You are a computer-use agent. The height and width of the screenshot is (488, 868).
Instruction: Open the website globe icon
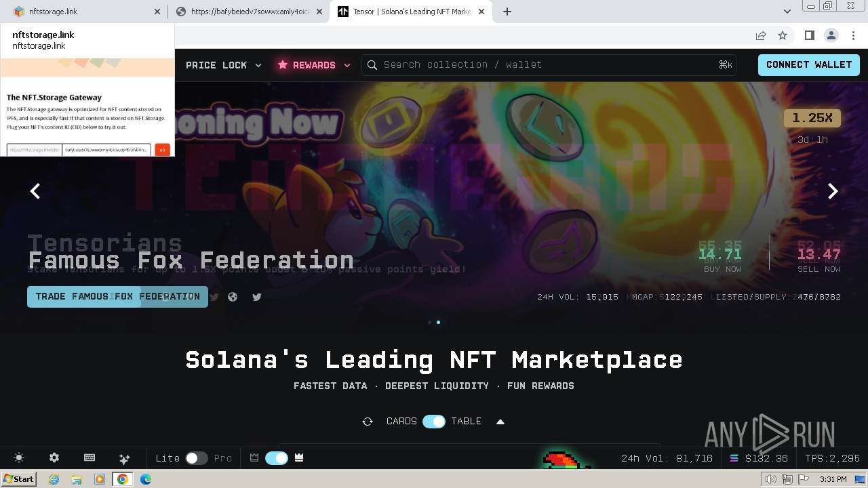(233, 297)
